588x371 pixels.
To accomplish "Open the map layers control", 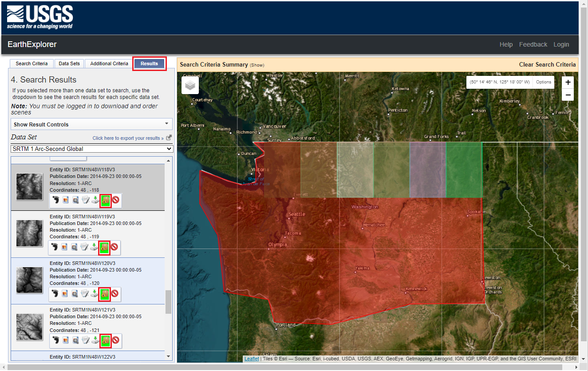I will (190, 85).
